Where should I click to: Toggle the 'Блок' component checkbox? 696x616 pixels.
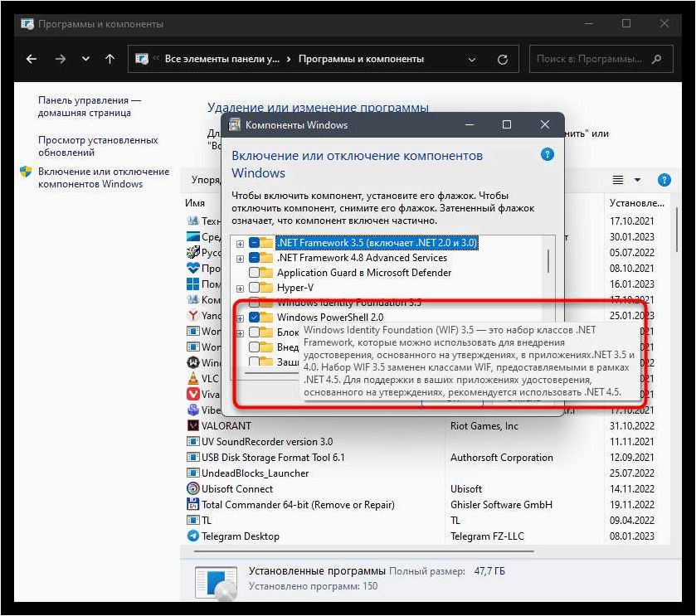[x=254, y=332]
